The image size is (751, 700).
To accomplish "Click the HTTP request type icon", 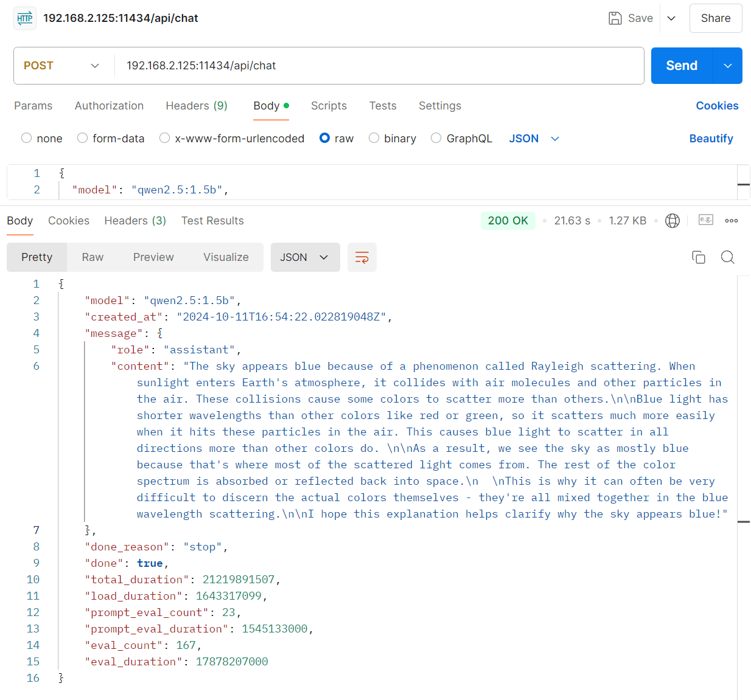I will pos(25,18).
